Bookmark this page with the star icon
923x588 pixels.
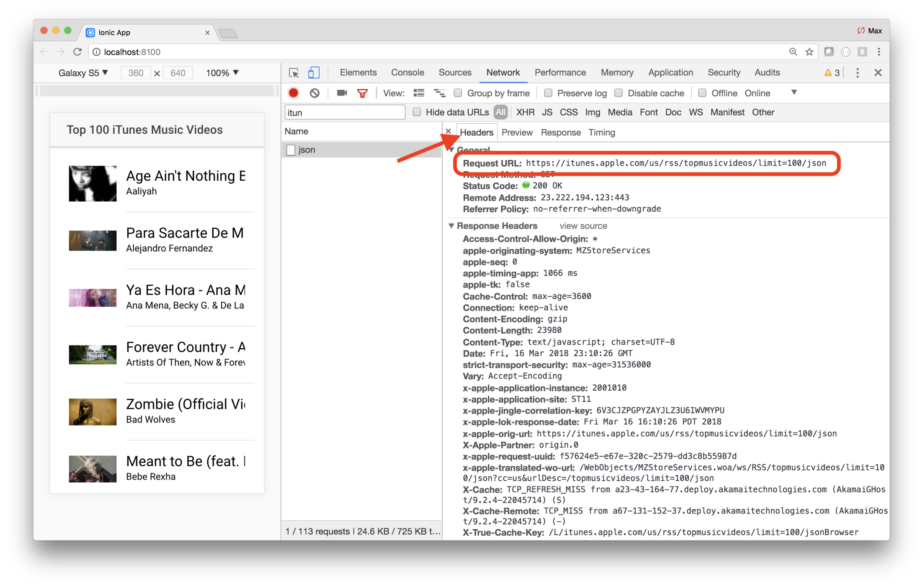(809, 52)
